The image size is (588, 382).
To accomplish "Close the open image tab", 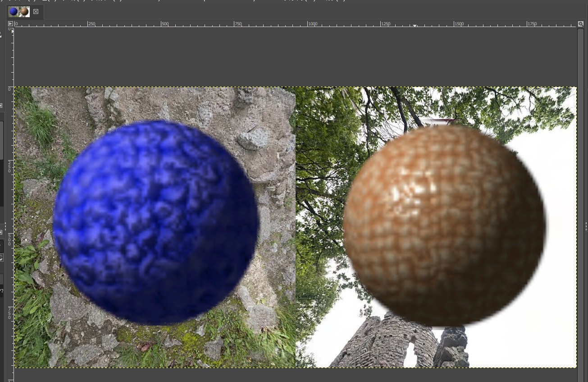I will click(36, 11).
